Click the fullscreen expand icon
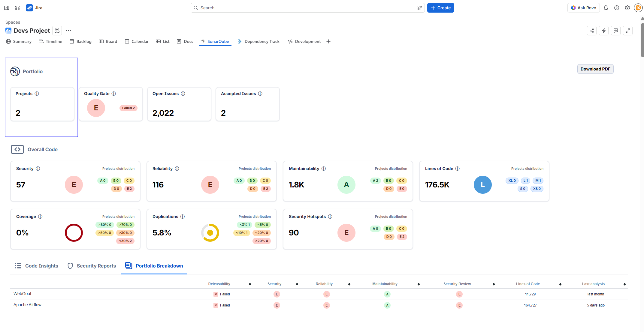Screen dimensions: 644x332 click(628, 31)
